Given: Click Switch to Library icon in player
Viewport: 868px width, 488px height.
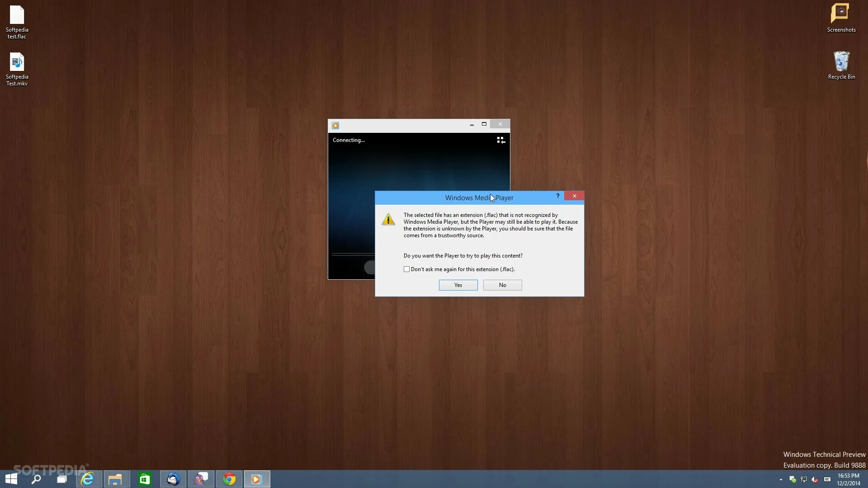Looking at the screenshot, I should pyautogui.click(x=501, y=141).
